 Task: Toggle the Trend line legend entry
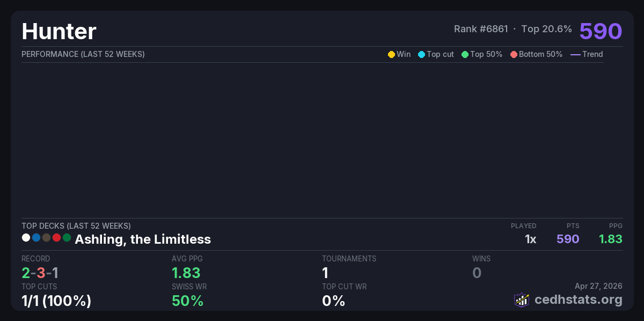click(587, 54)
